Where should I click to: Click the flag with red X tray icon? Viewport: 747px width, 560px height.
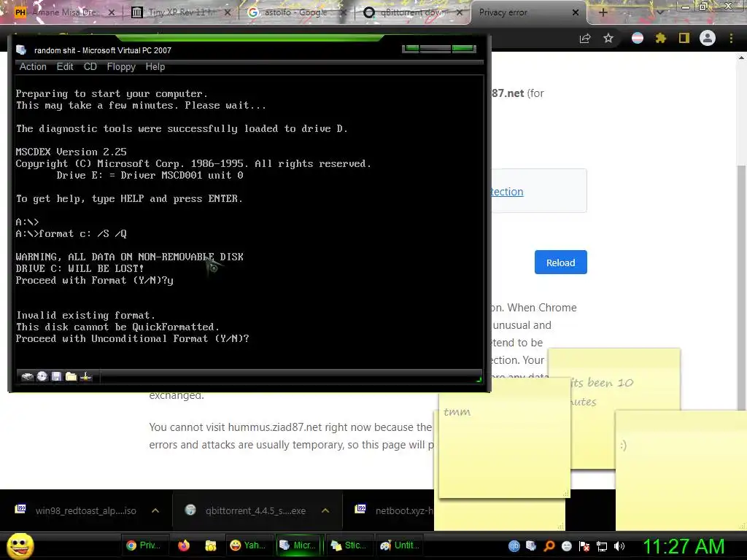(584, 546)
